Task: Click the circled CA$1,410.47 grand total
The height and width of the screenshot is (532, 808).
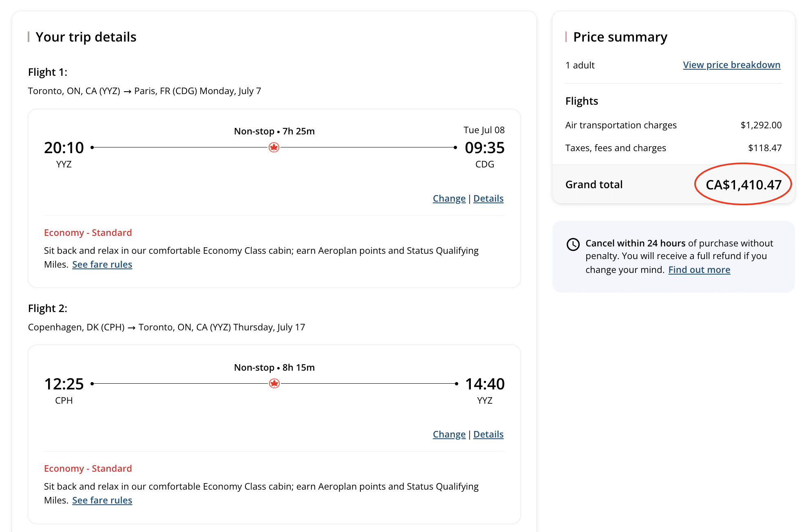Action: [x=743, y=185]
